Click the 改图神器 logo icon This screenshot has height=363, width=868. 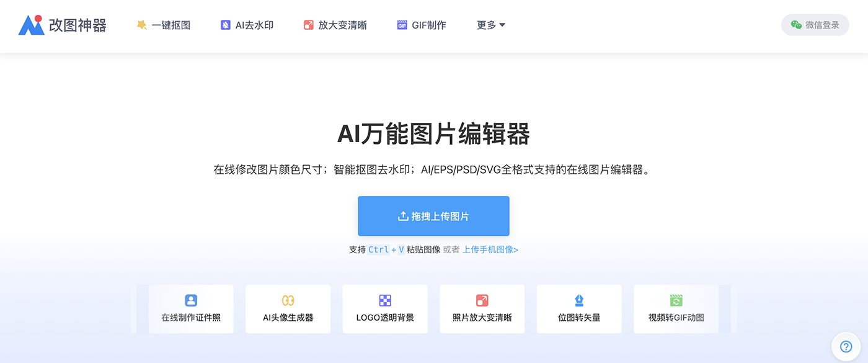(32, 24)
